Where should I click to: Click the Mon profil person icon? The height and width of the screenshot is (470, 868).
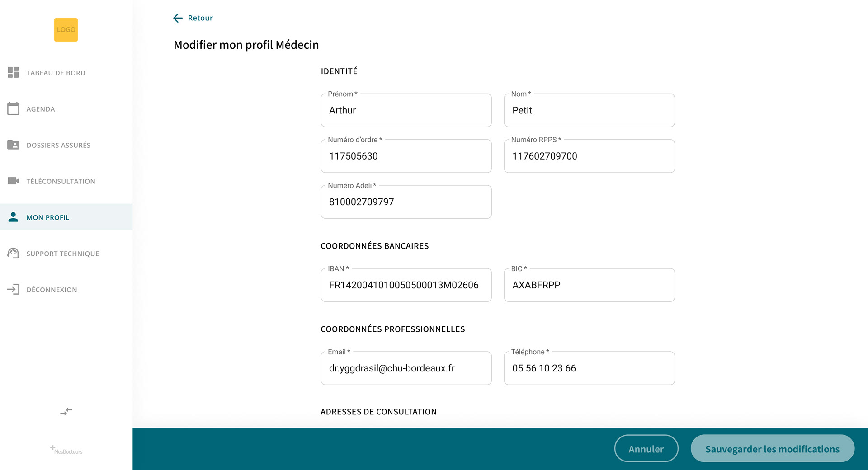pyautogui.click(x=14, y=217)
